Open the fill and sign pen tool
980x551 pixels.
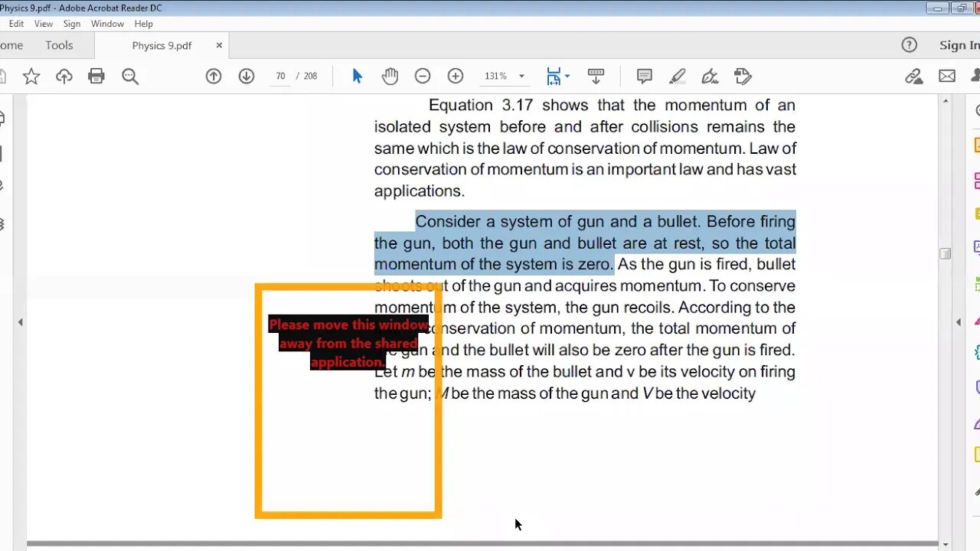point(710,76)
